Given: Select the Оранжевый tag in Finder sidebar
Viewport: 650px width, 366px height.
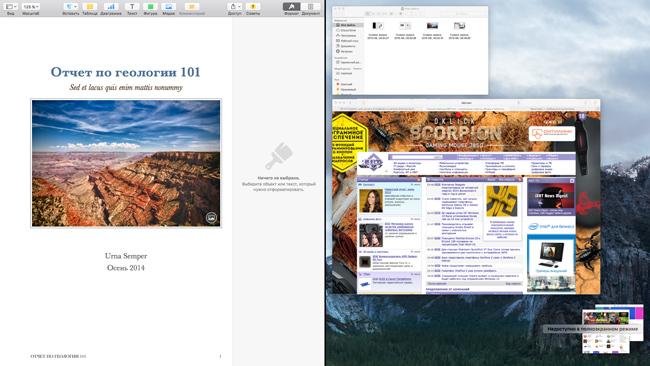Looking at the screenshot, I should [x=347, y=89].
